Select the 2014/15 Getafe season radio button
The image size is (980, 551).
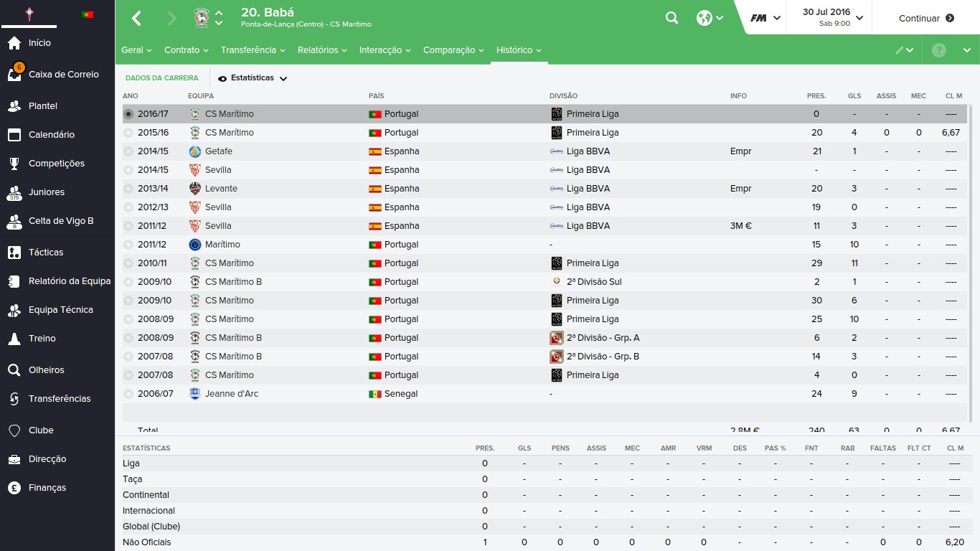(x=128, y=151)
